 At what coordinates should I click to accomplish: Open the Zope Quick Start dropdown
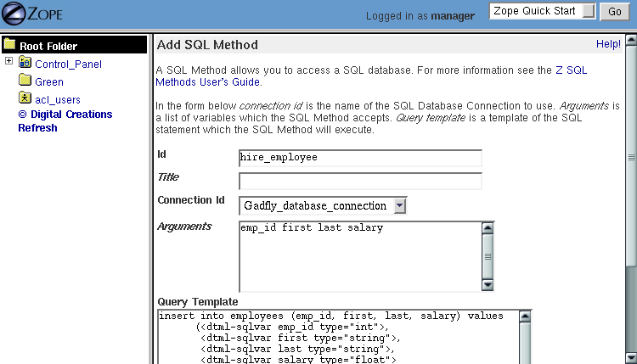point(589,11)
